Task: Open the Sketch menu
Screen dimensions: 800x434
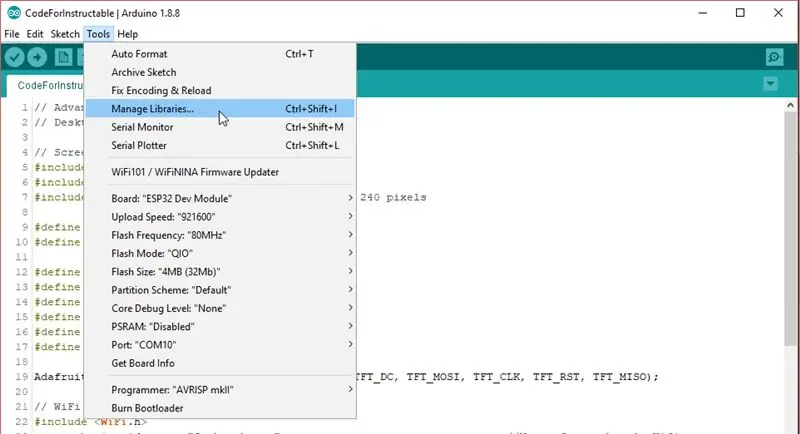Action: pos(65,34)
